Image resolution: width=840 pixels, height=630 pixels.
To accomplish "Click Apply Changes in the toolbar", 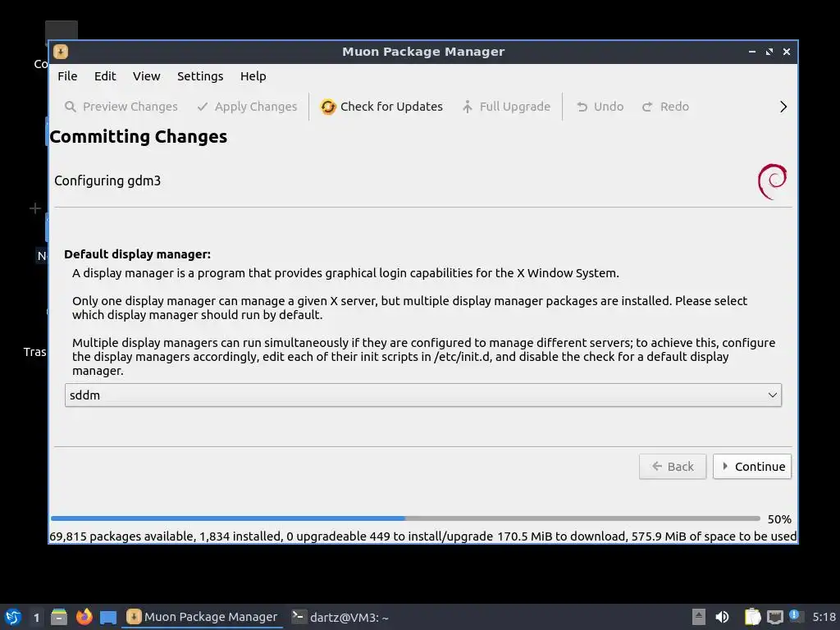I will click(247, 107).
